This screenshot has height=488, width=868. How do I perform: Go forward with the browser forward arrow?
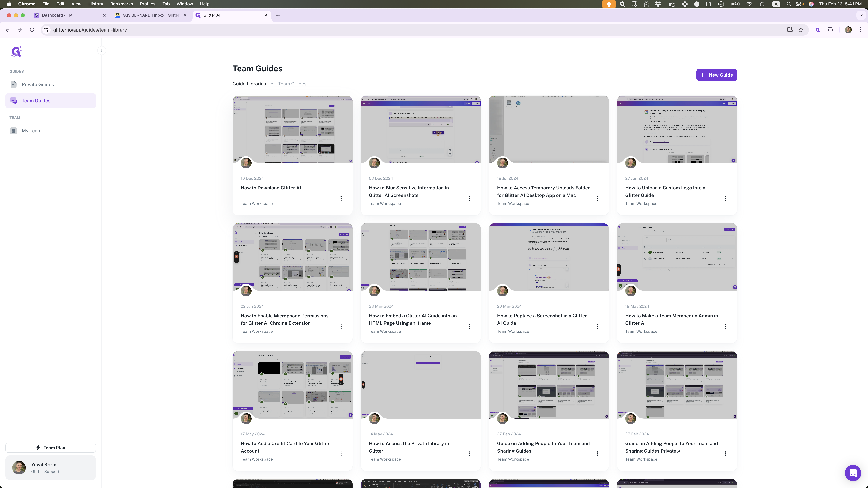click(x=19, y=30)
